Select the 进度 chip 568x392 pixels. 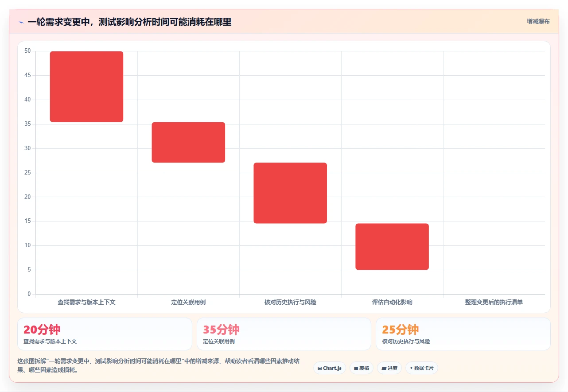[x=389, y=368]
